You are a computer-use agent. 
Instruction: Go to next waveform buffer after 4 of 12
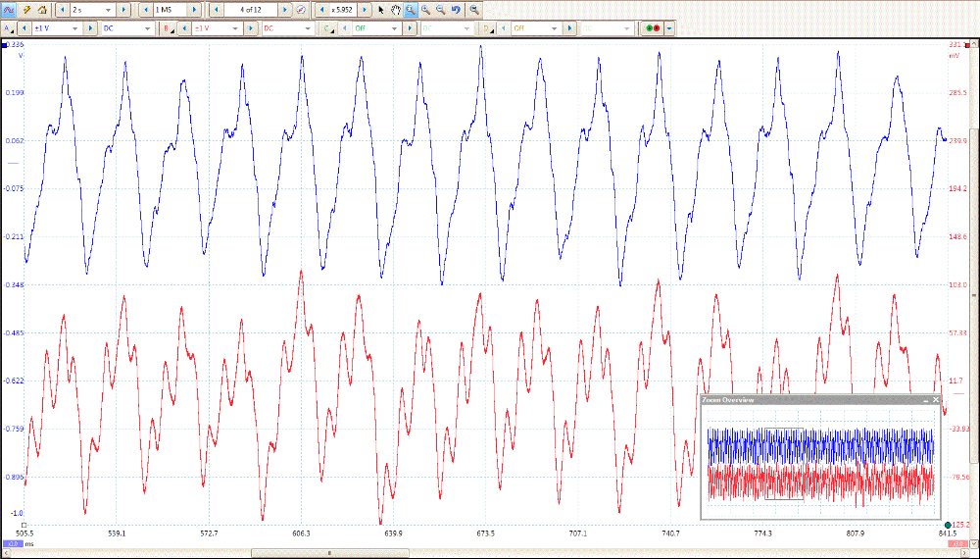(x=285, y=9)
